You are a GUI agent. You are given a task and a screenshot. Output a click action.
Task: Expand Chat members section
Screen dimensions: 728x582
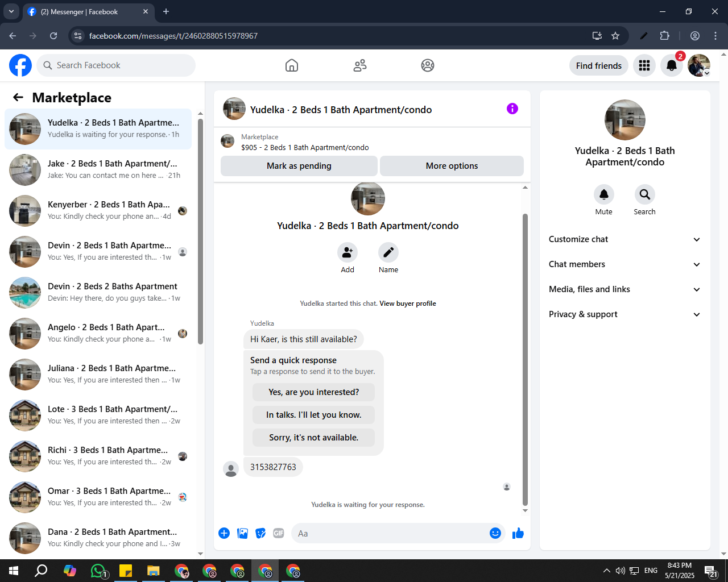pyautogui.click(x=625, y=264)
